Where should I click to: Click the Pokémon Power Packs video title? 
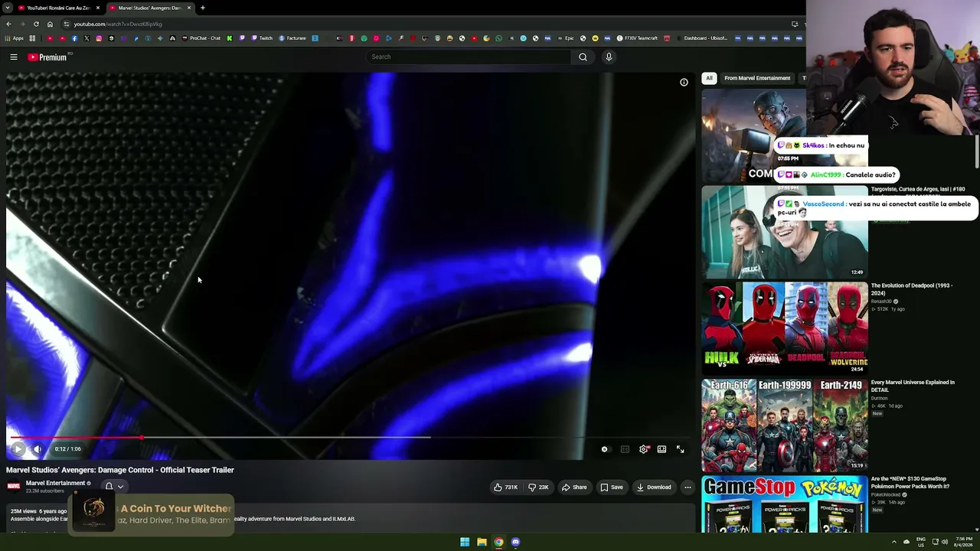[910, 482]
